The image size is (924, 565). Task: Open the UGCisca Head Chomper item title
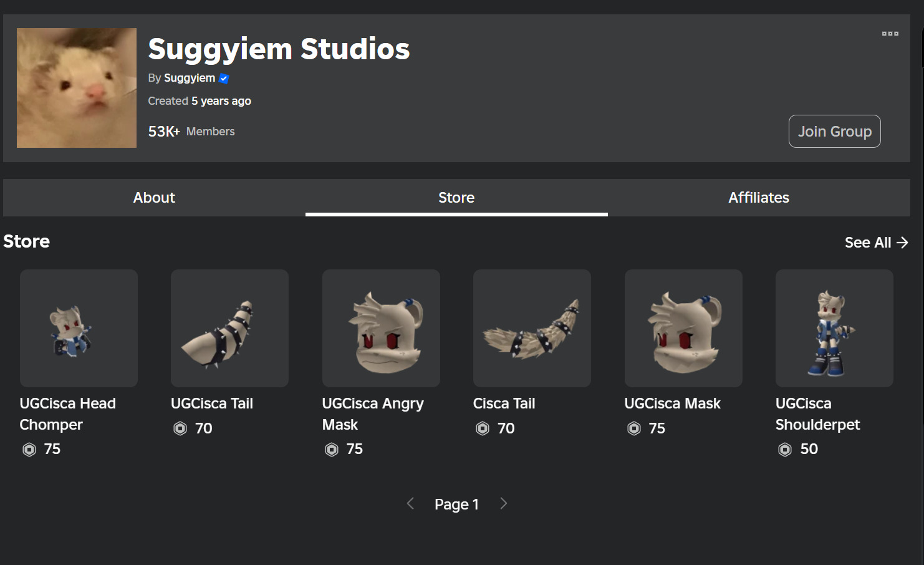(67, 414)
